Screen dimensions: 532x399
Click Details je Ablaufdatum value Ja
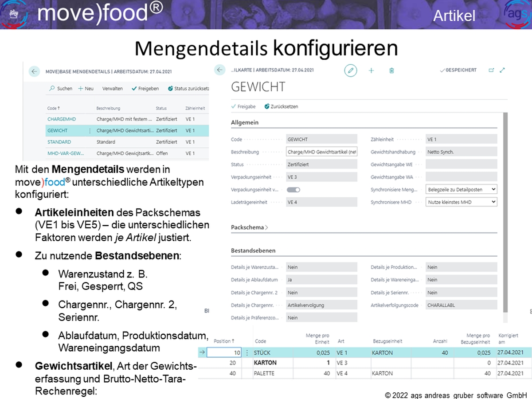pyautogui.click(x=322, y=280)
